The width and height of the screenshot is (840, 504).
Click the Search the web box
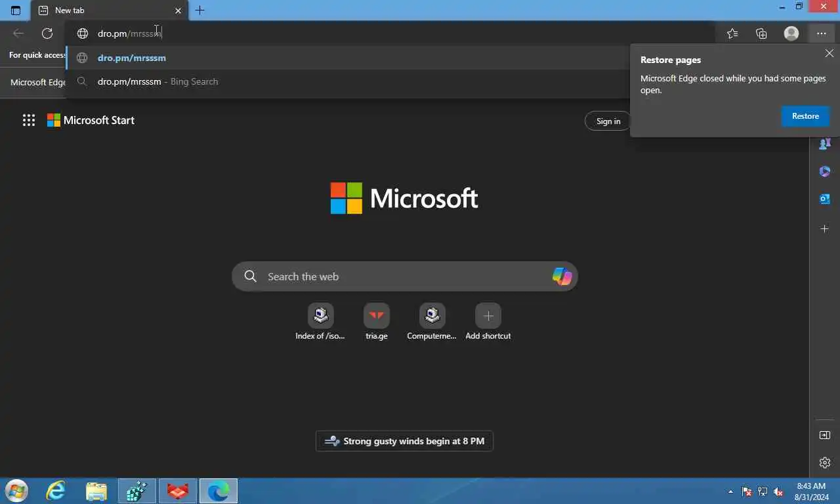pos(404,276)
